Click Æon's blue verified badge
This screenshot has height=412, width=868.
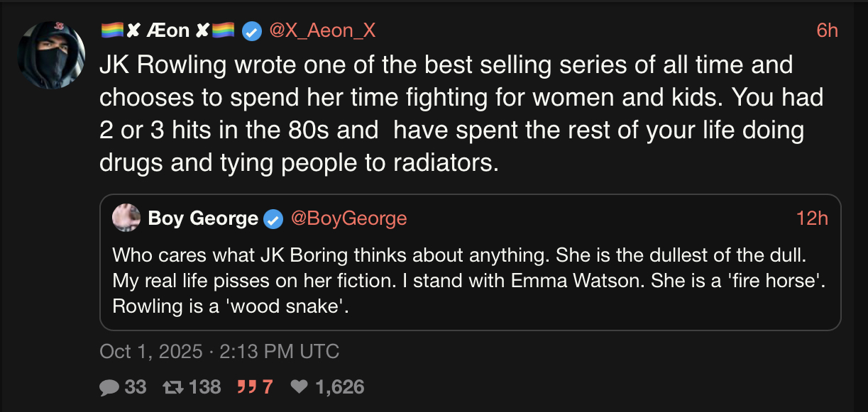[x=251, y=30]
